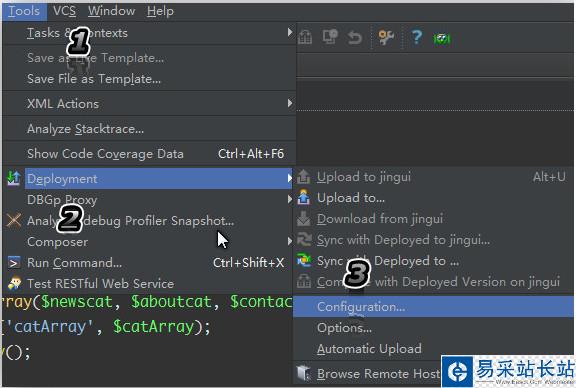Click the Composer menu label

point(58,242)
